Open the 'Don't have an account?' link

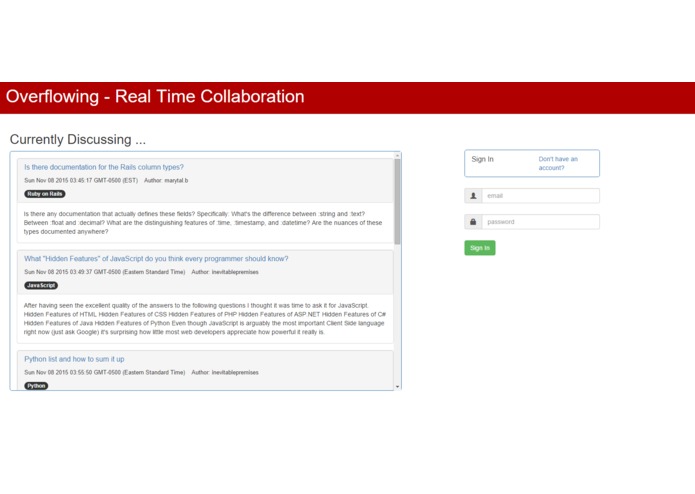point(558,163)
